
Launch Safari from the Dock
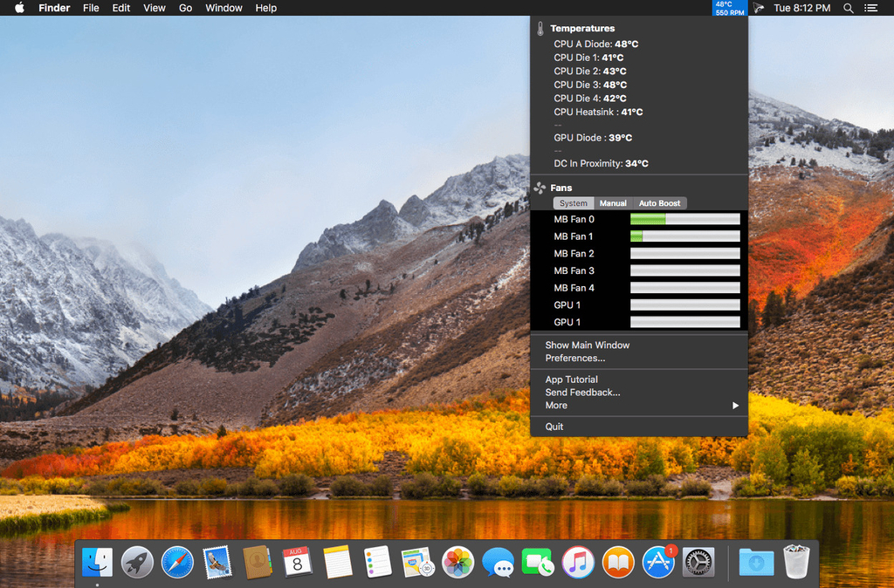tap(177, 563)
